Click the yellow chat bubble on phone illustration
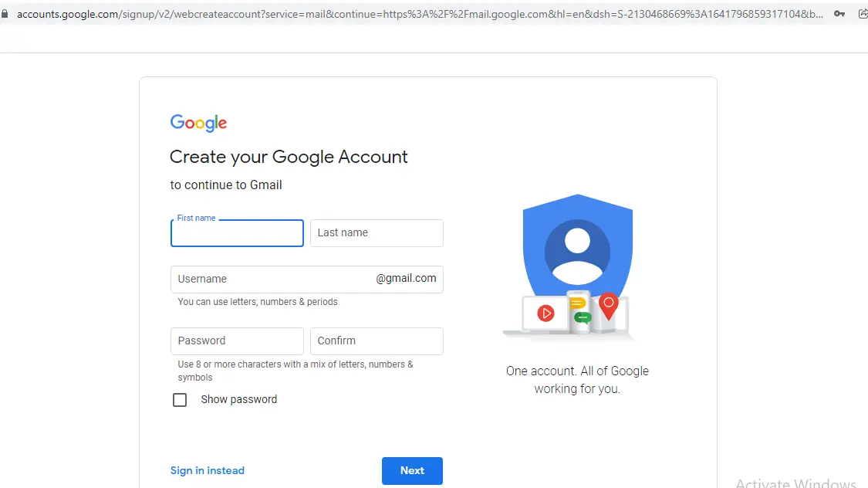The width and height of the screenshot is (868, 488). 577,303
